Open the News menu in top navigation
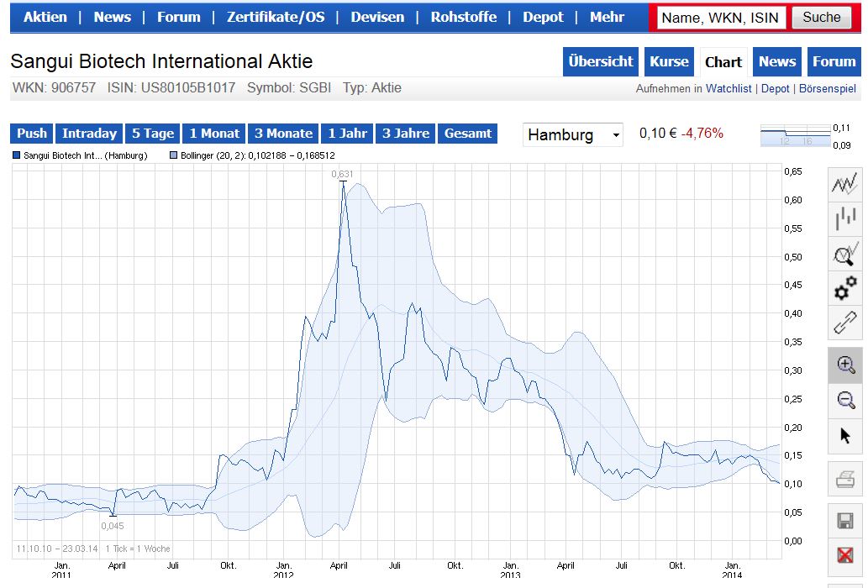The width and height of the screenshot is (868, 588). pyautogui.click(x=113, y=17)
